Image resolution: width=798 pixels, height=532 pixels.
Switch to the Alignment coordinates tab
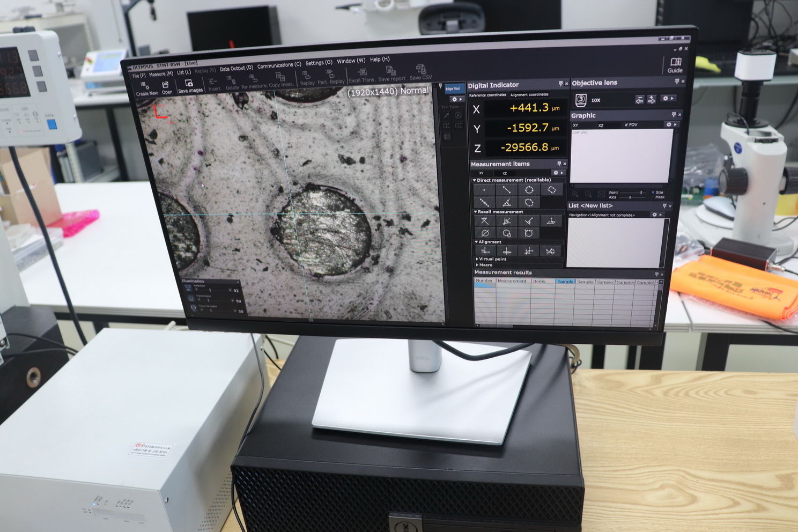tap(529, 95)
